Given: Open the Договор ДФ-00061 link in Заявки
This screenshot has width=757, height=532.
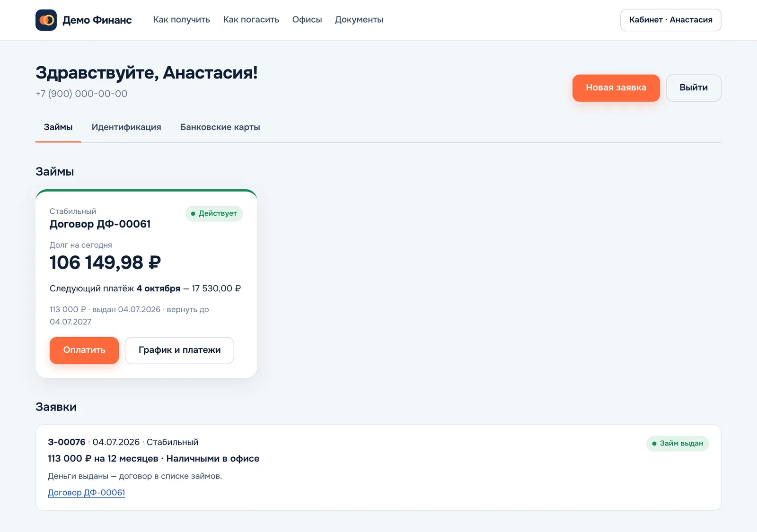Looking at the screenshot, I should (87, 493).
